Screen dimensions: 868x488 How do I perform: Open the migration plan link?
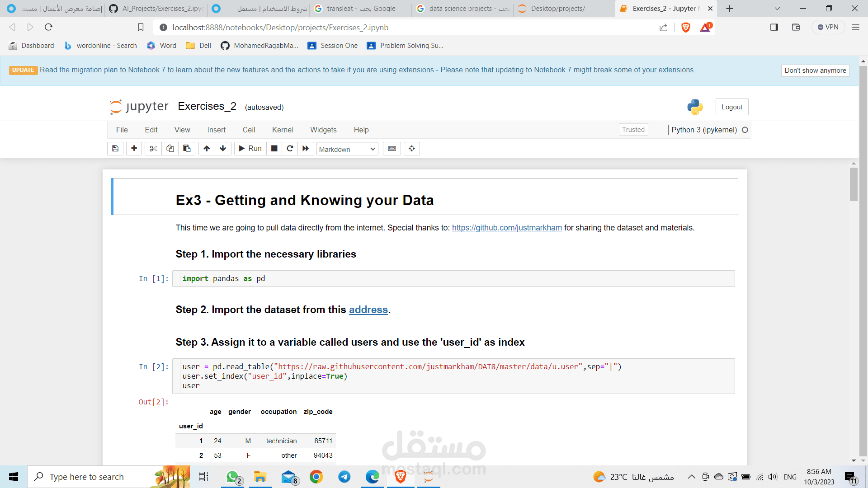point(88,70)
